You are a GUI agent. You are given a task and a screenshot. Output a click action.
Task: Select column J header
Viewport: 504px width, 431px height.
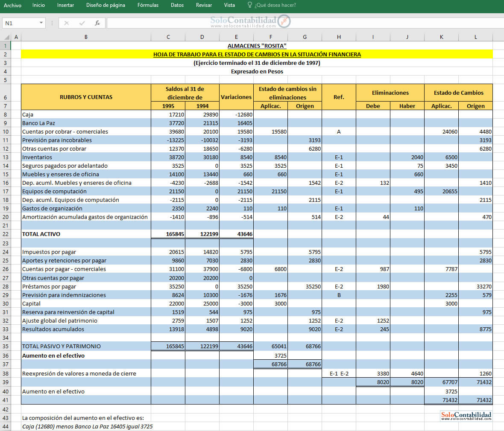[407, 37]
